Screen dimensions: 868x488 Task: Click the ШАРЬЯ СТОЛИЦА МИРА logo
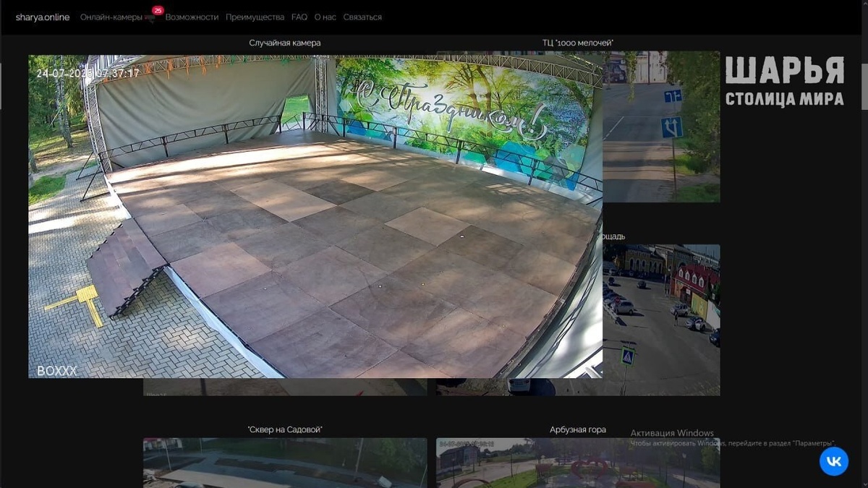point(785,81)
